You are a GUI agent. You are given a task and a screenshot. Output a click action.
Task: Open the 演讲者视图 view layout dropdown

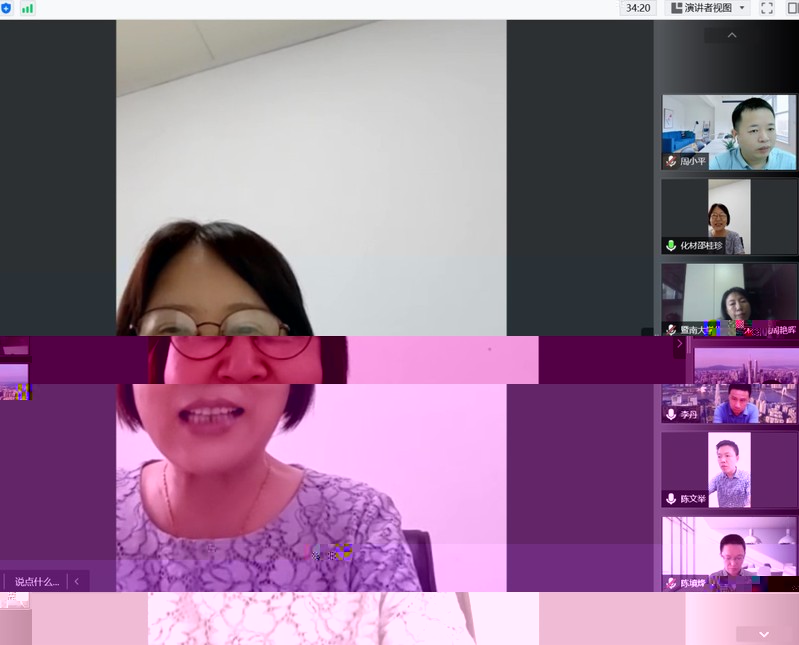click(708, 8)
